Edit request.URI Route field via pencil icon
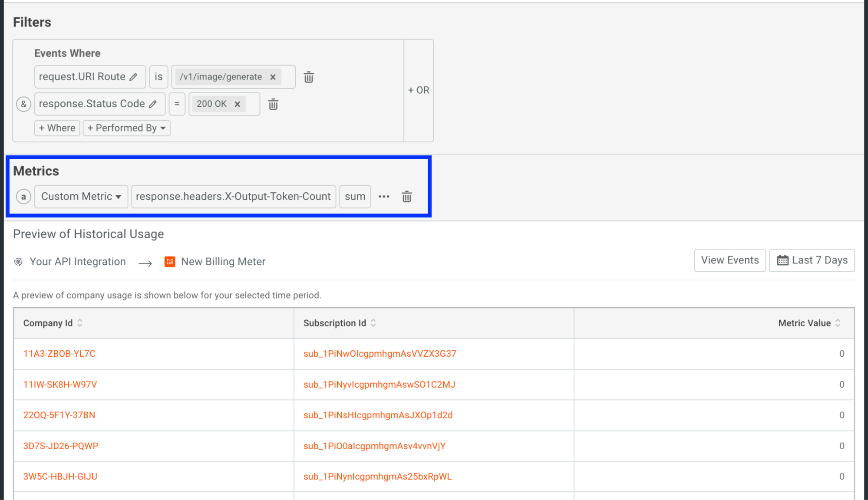 click(134, 77)
